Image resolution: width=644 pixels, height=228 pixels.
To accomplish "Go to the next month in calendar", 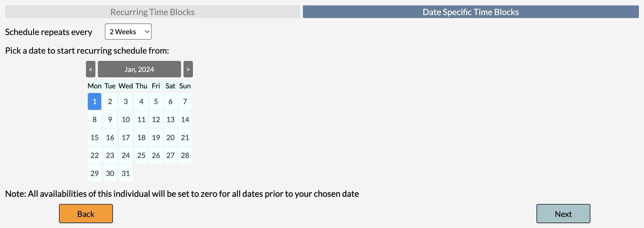I will pos(188,69).
